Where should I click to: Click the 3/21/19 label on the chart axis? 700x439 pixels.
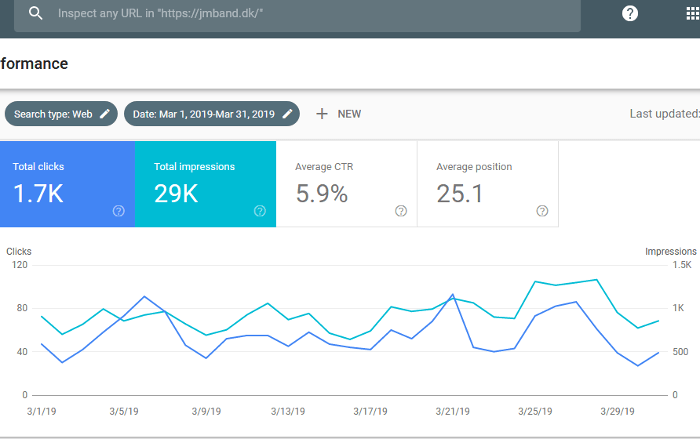pos(452,410)
